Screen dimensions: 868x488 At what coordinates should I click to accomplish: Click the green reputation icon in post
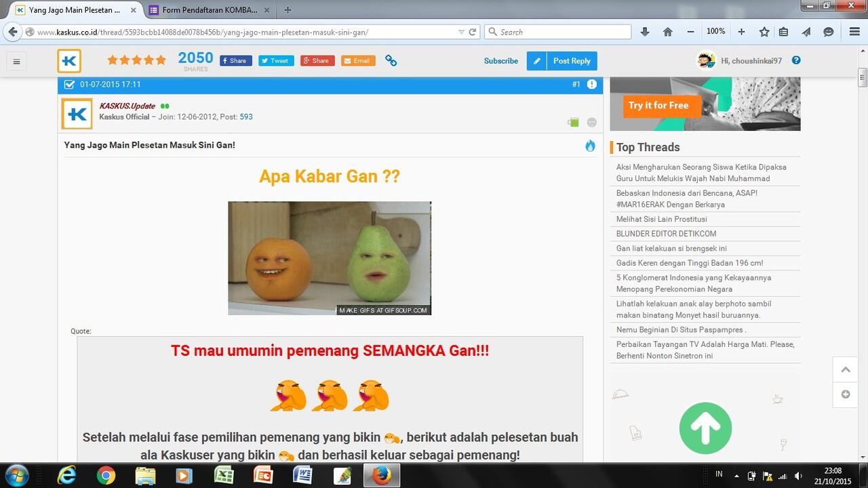574,122
